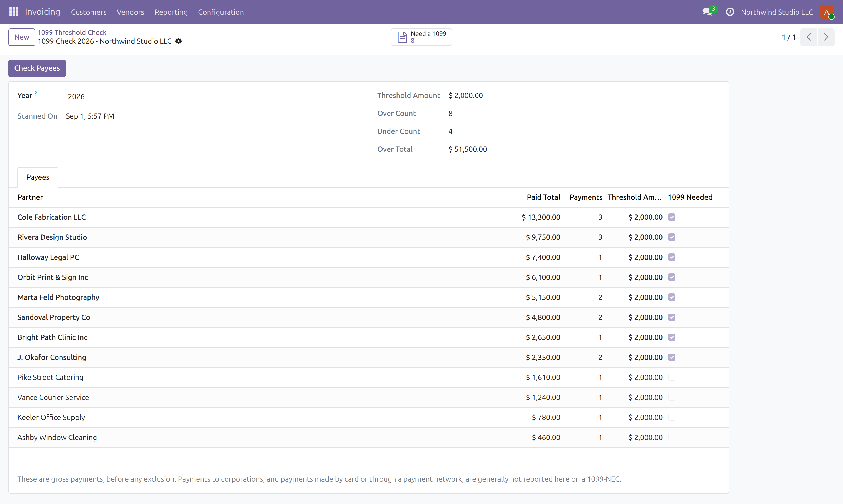
Task: Click the Invoicing app title
Action: coord(42,12)
